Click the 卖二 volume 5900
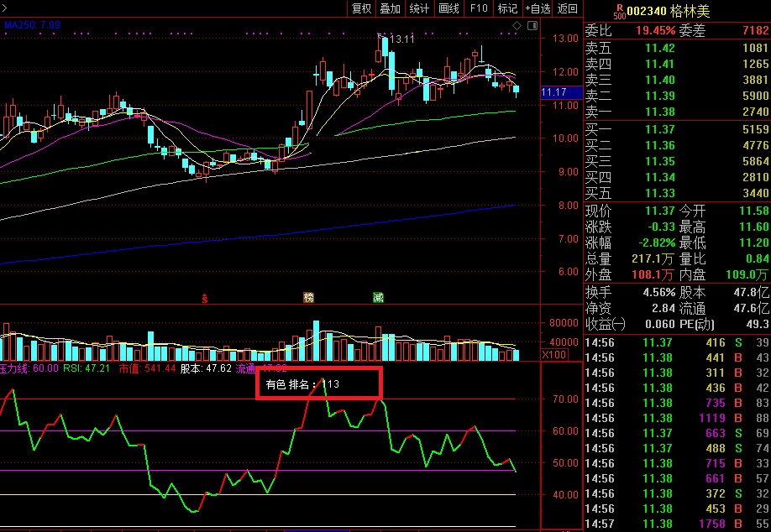The width and height of the screenshot is (771, 532). point(755,96)
